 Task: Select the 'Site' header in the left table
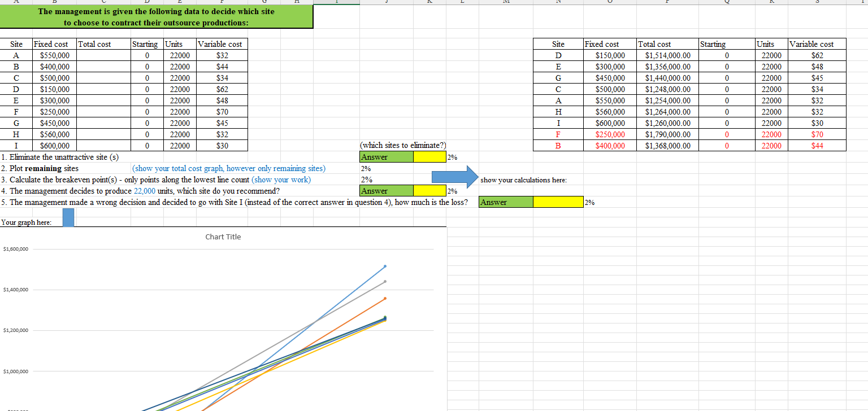click(x=16, y=44)
